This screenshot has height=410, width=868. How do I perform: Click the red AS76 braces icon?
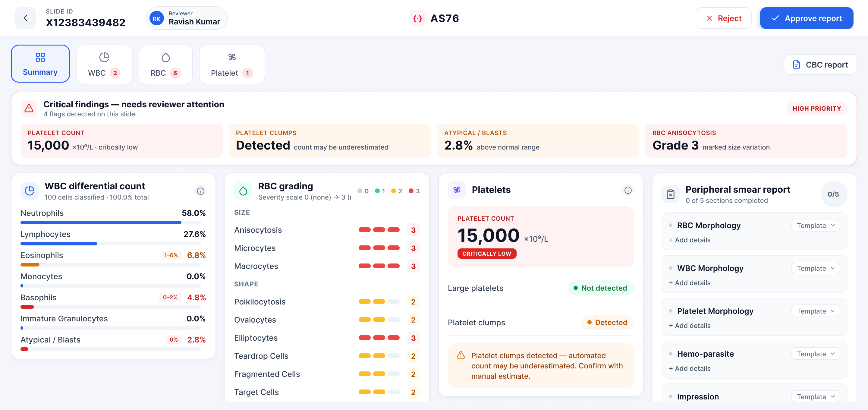pos(417,19)
